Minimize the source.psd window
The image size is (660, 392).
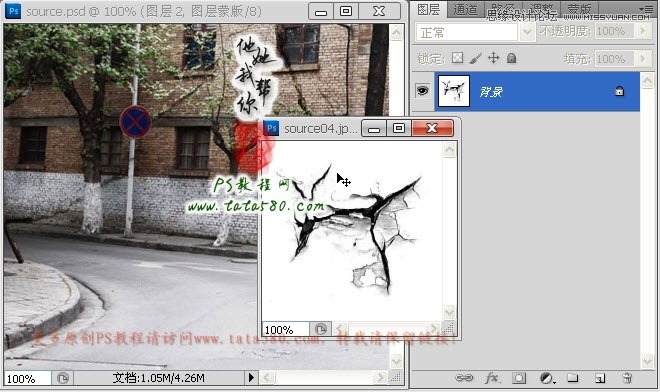pos(321,11)
